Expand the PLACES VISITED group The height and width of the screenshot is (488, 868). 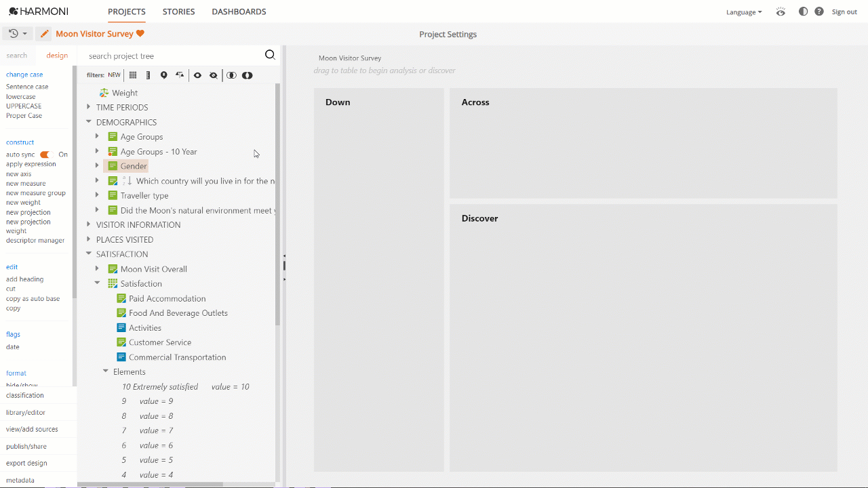coord(89,239)
